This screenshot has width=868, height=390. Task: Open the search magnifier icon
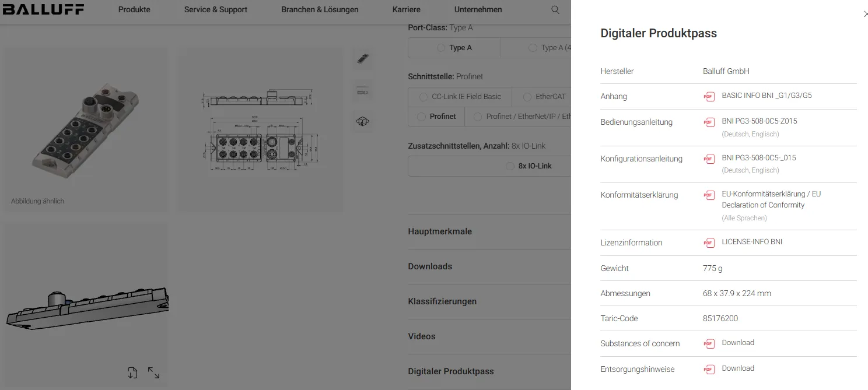(x=555, y=10)
